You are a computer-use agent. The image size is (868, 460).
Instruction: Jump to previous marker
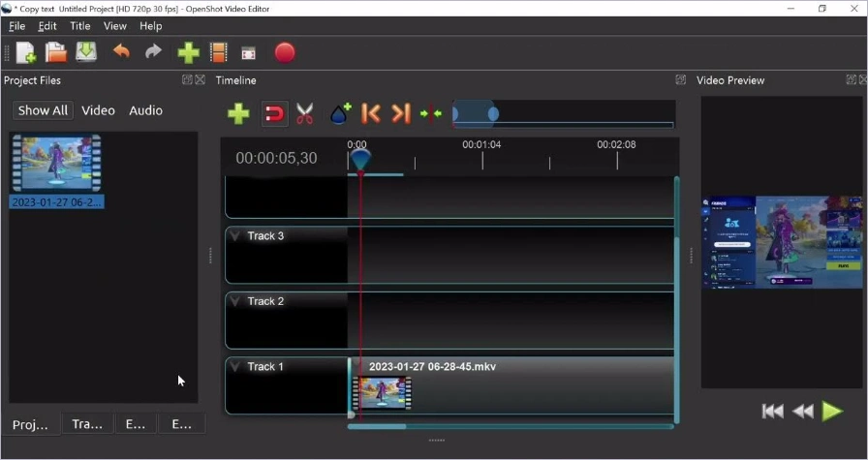370,113
